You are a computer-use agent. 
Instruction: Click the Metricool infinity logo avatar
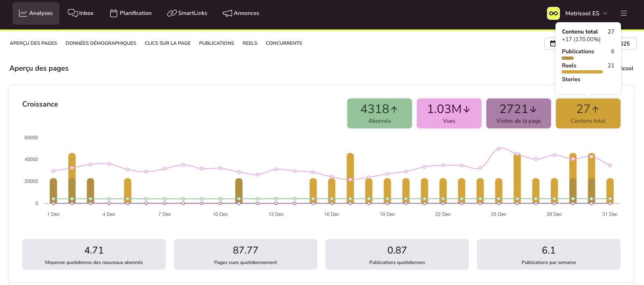(553, 13)
